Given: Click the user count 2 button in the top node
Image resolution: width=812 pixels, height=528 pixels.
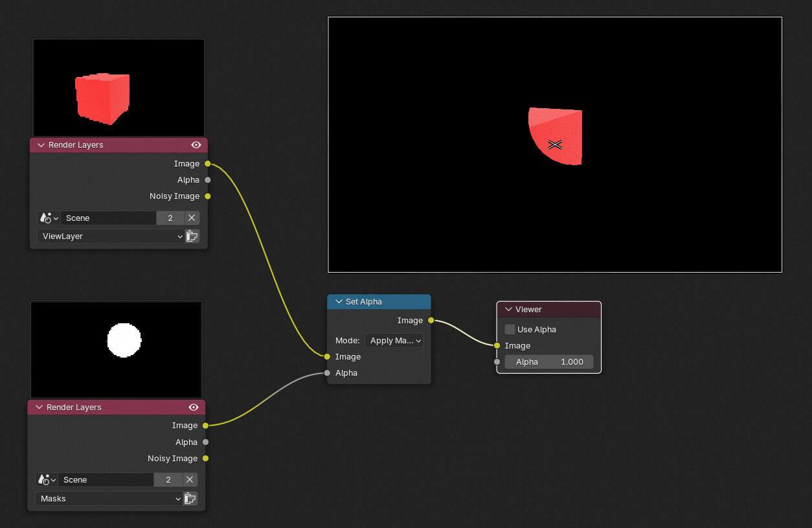Looking at the screenshot, I should (170, 218).
